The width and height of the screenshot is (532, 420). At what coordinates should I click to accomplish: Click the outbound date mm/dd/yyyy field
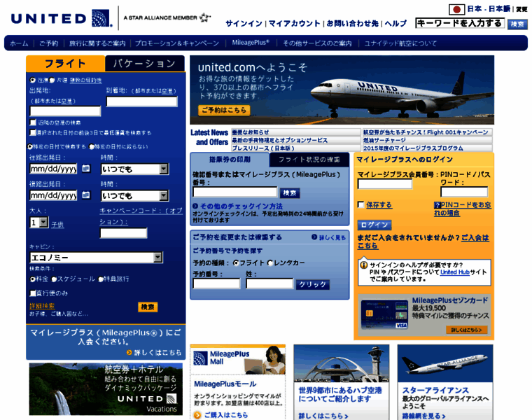pyautogui.click(x=53, y=169)
